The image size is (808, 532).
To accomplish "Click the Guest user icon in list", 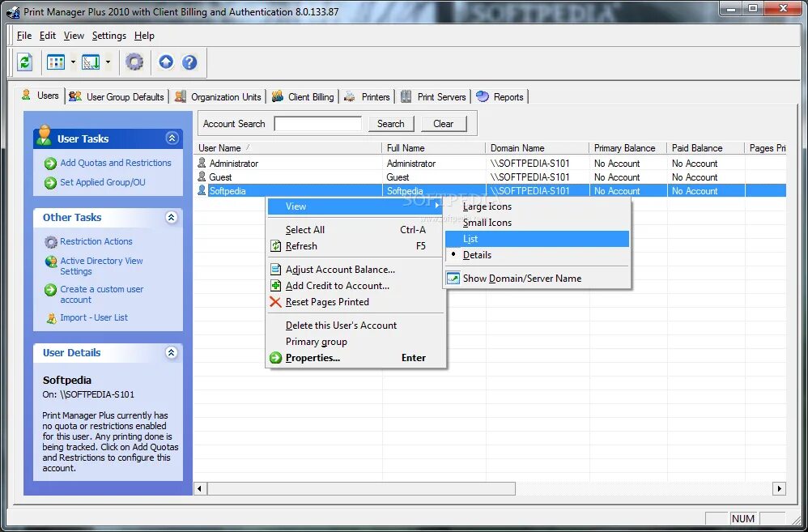I will (x=202, y=177).
